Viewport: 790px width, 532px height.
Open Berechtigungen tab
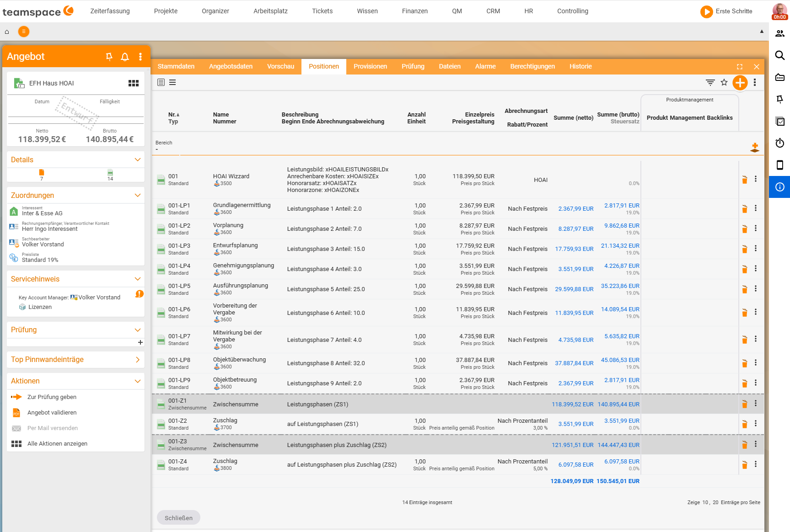[532, 67]
